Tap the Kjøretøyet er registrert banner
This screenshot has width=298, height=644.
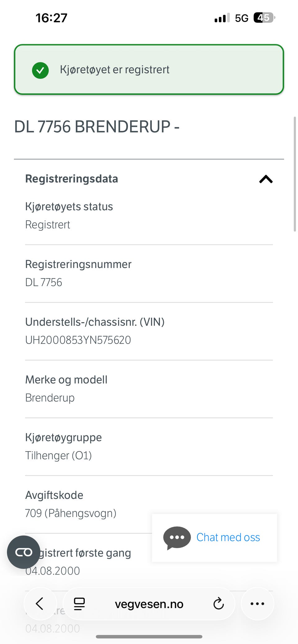pyautogui.click(x=149, y=69)
